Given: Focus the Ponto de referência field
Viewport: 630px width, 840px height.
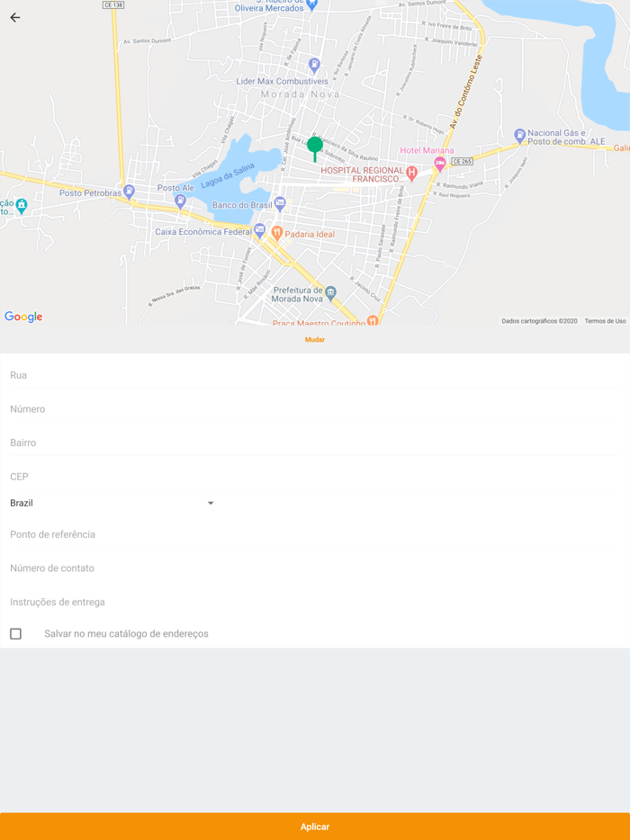Looking at the screenshot, I should [315, 534].
